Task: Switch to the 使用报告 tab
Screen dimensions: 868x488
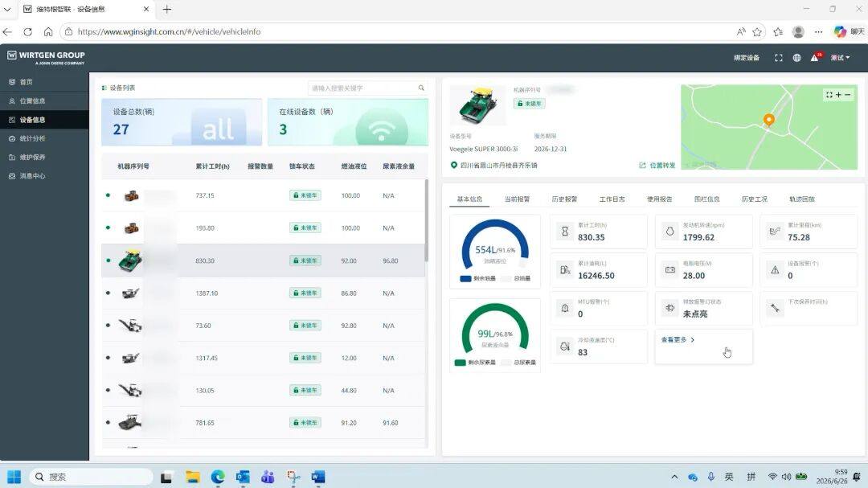Action: 659,199
